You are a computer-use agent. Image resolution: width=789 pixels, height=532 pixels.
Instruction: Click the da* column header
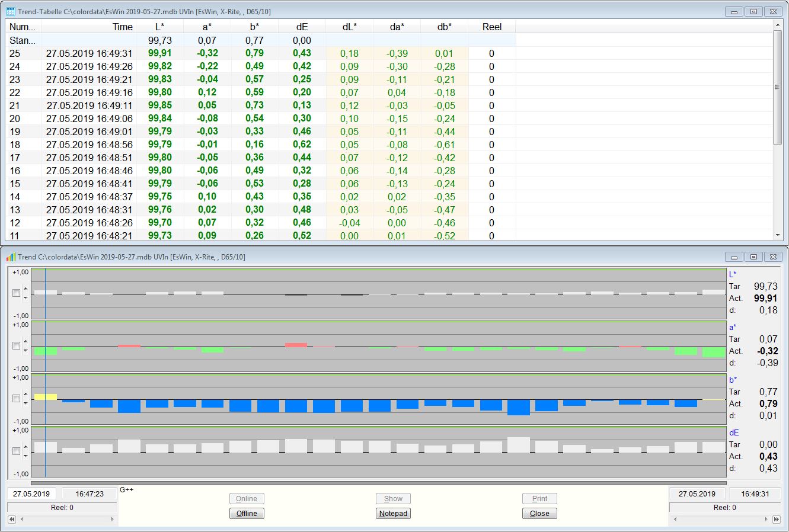click(x=397, y=27)
